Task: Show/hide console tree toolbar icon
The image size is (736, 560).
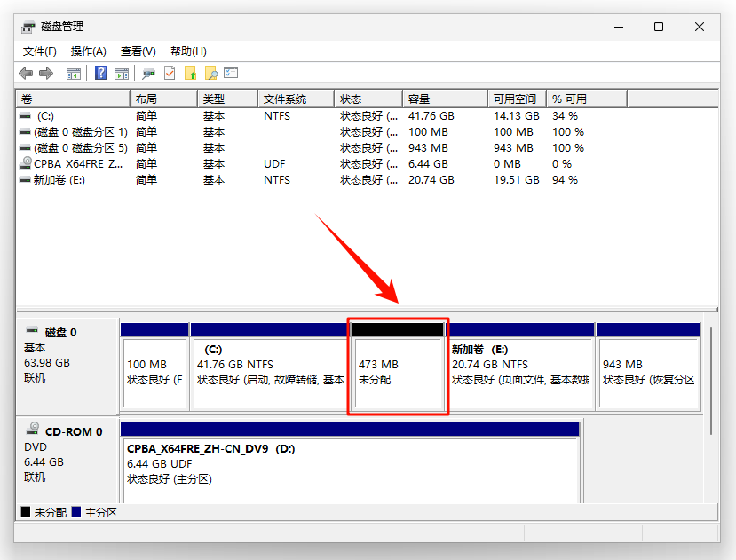Action: point(74,74)
